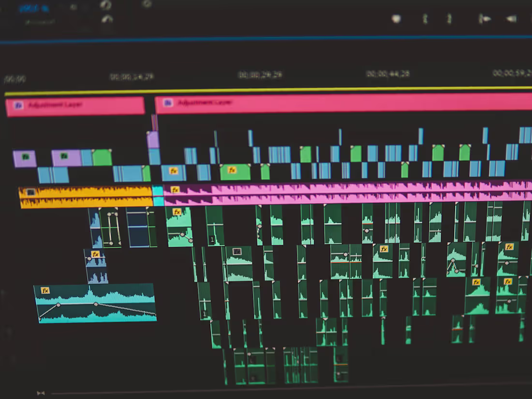Image resolution: width=532 pixels, height=399 pixels.
Task: Click the fx icon on the green clip near timecode 00:00:29
Action: point(231,170)
